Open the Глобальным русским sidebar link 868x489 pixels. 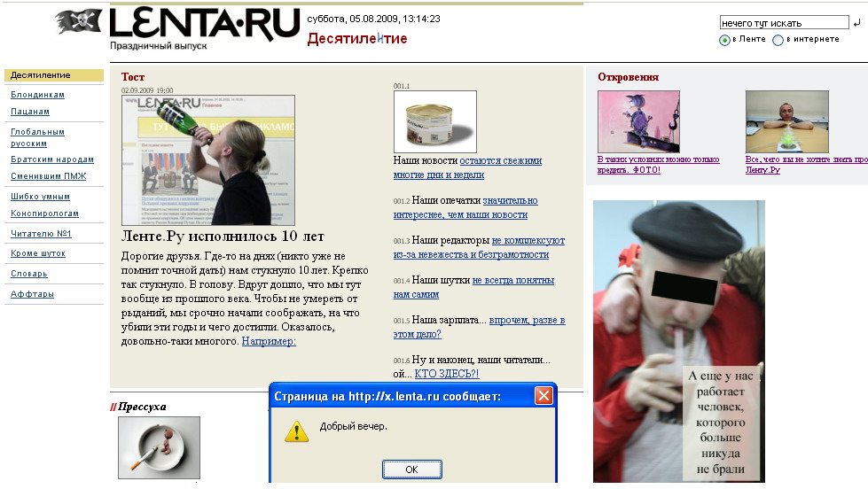pos(37,137)
